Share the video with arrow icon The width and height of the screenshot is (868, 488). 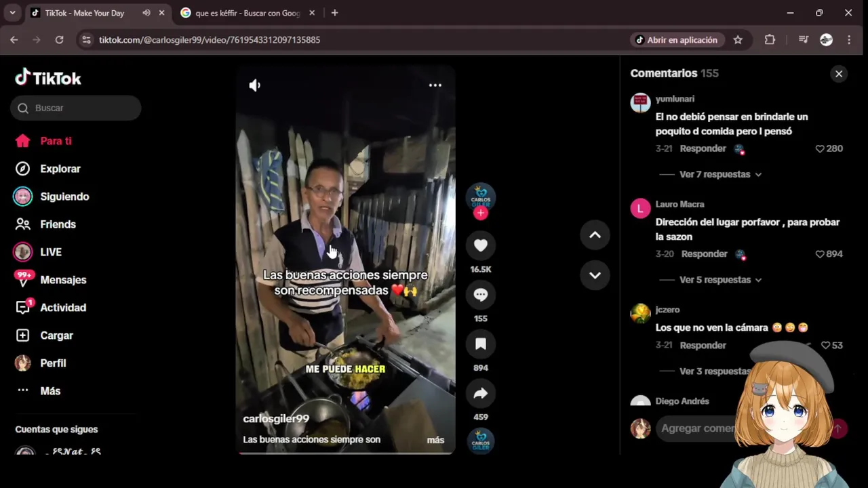[481, 394]
